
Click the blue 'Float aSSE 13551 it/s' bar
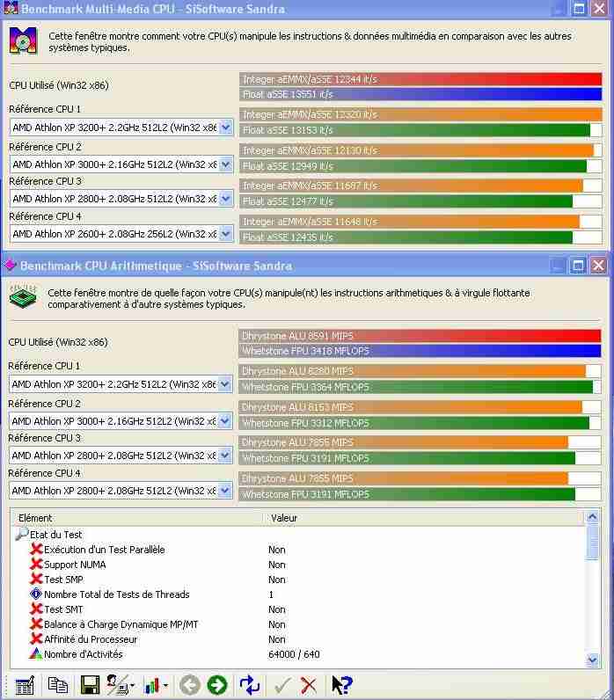[x=420, y=94]
